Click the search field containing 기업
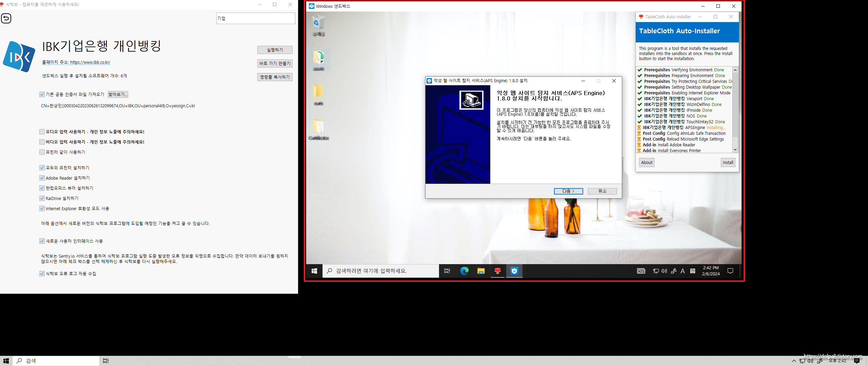 click(256, 18)
